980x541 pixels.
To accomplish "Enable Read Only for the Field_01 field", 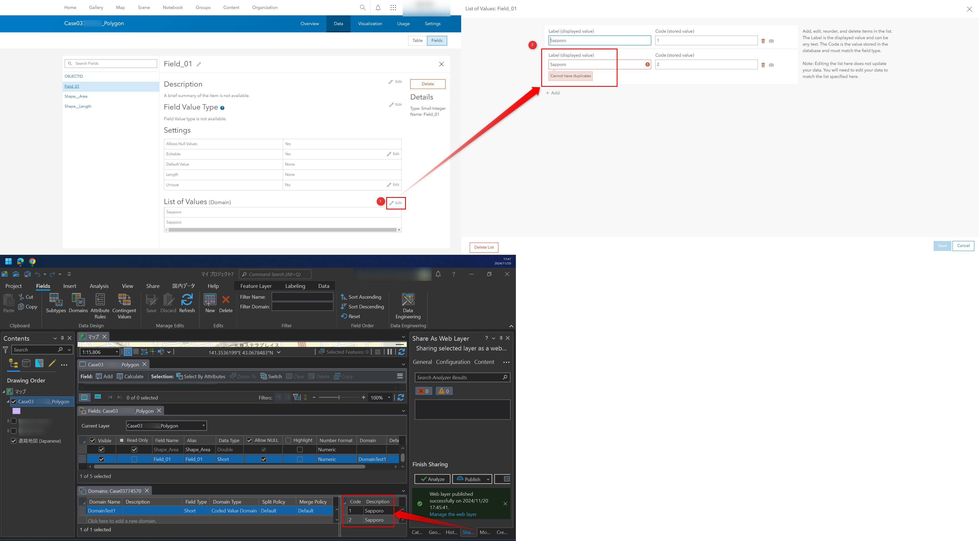I will [134, 459].
